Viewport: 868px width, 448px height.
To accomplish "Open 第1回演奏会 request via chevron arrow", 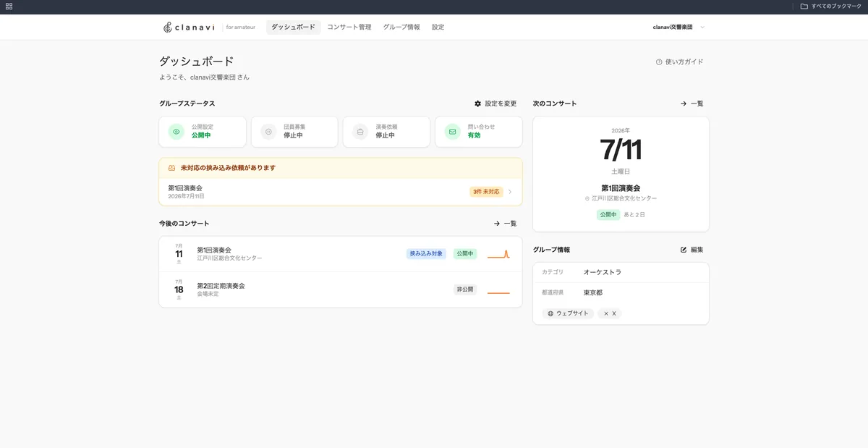I will coord(510,192).
